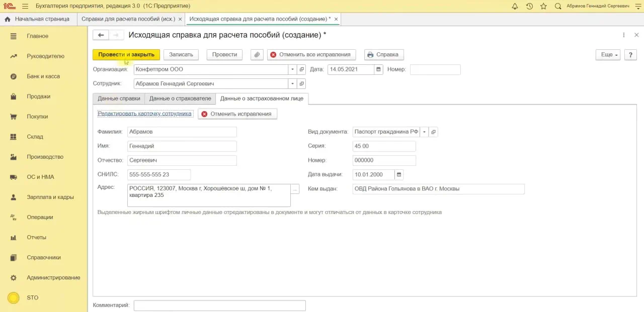Switch to Данные о страхователе tab
Image resolution: width=644 pixels, height=312 pixels.
click(x=180, y=98)
